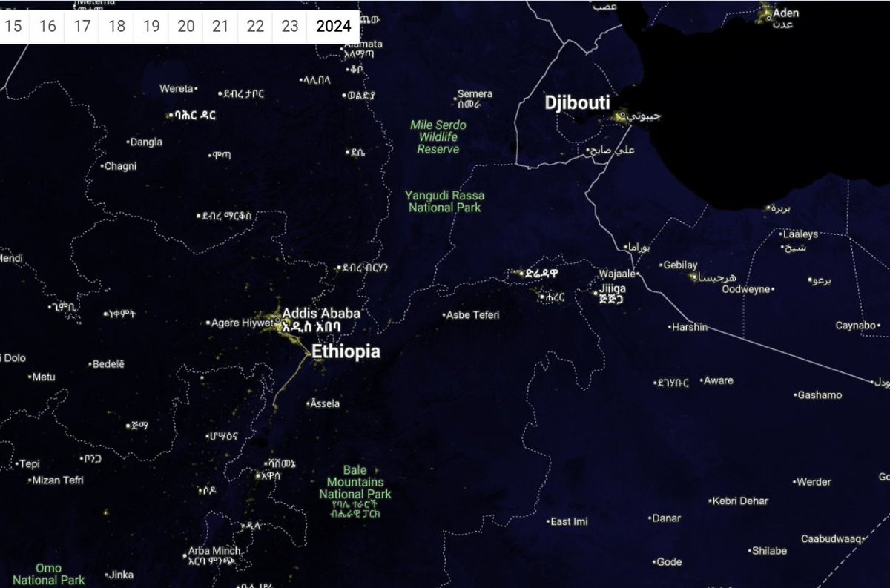Switch to year 18 on timeline
This screenshot has height=588, width=890.
click(x=116, y=27)
